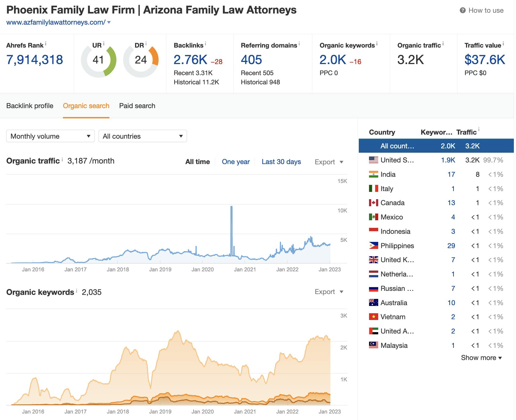Click the United States flag icon
This screenshot has width=516, height=420.
pyautogui.click(x=373, y=160)
